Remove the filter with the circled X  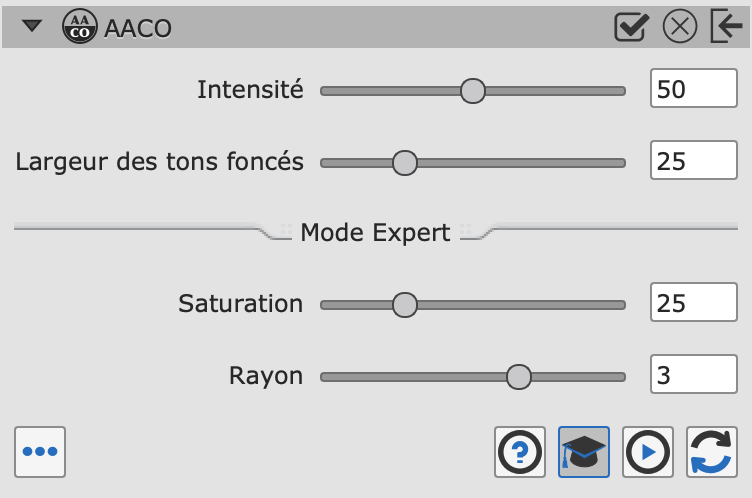tap(680, 26)
